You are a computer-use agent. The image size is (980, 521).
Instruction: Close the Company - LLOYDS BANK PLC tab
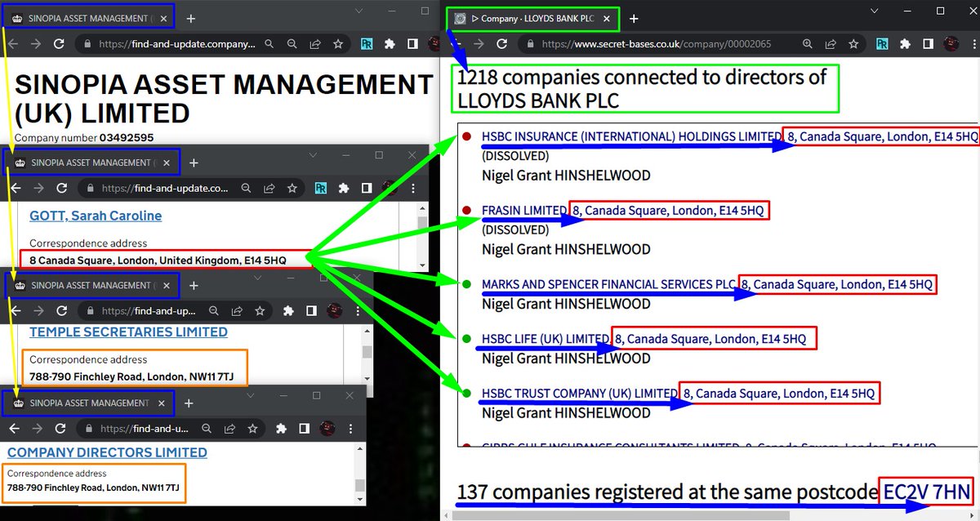[x=605, y=18]
